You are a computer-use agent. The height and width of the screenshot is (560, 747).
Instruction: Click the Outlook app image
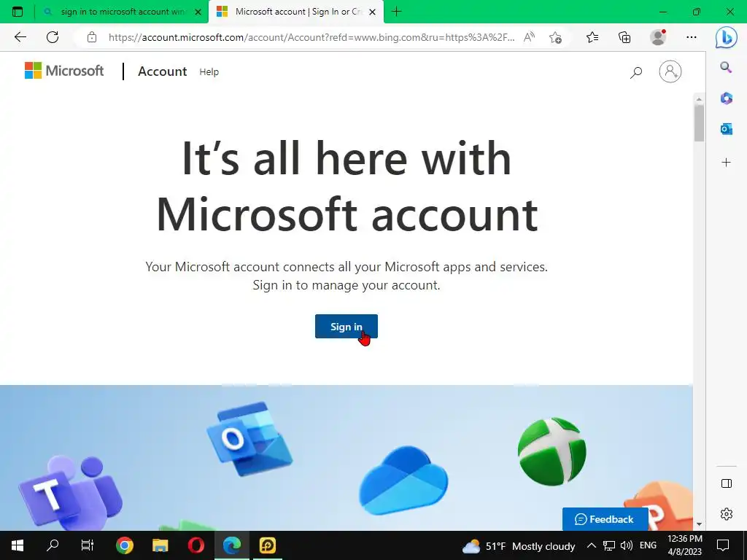click(x=249, y=438)
